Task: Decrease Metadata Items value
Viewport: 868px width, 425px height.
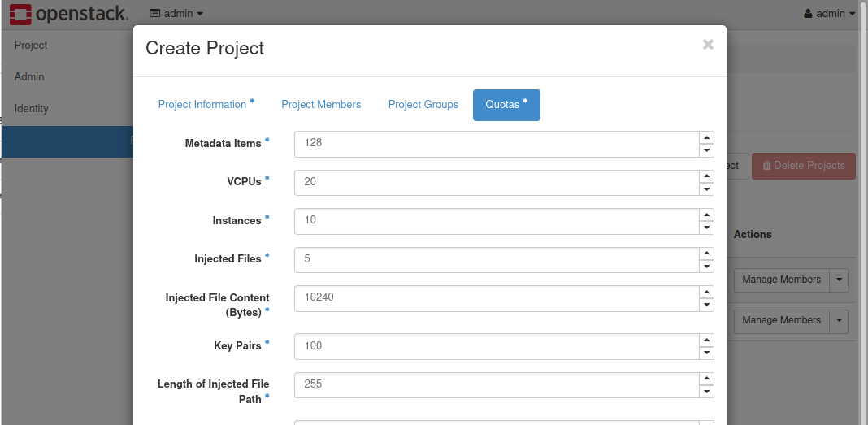Action: [706, 150]
